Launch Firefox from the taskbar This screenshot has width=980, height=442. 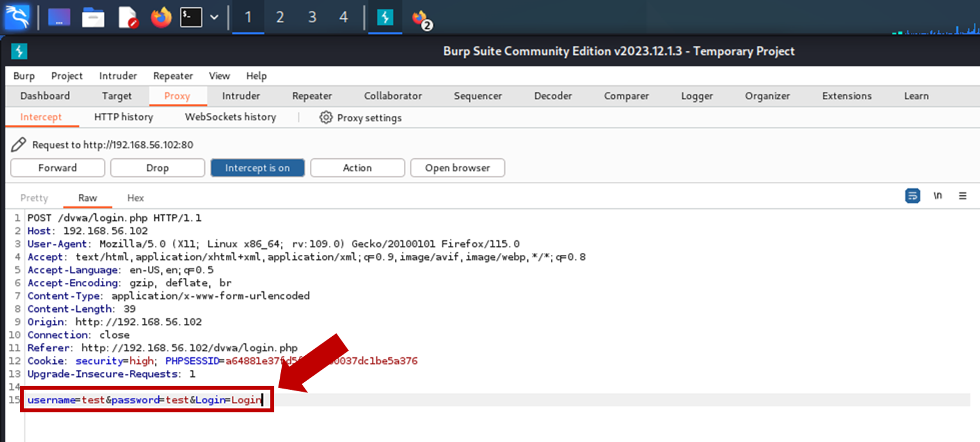161,18
